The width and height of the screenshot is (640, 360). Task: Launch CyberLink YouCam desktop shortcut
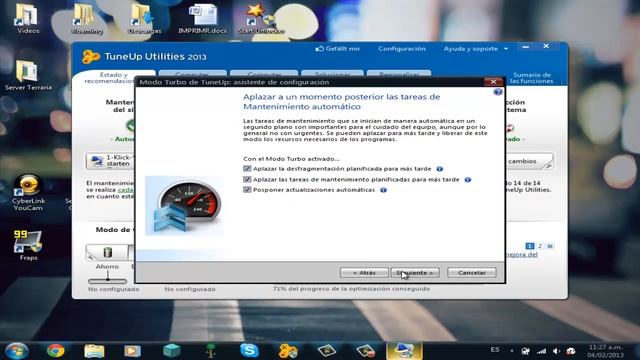28,193
